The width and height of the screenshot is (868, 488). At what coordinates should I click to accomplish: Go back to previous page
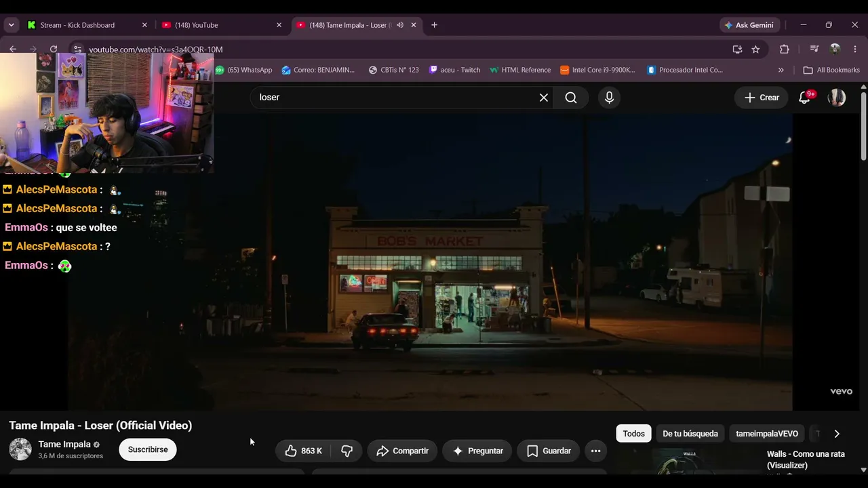point(13,49)
